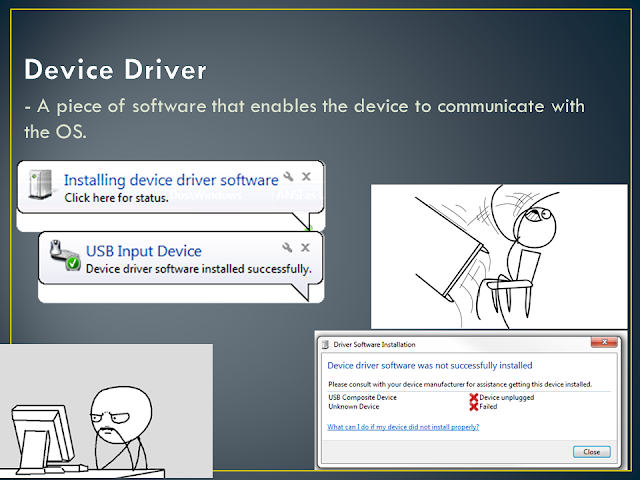Select the 'Unknown Device' row text

click(x=354, y=407)
